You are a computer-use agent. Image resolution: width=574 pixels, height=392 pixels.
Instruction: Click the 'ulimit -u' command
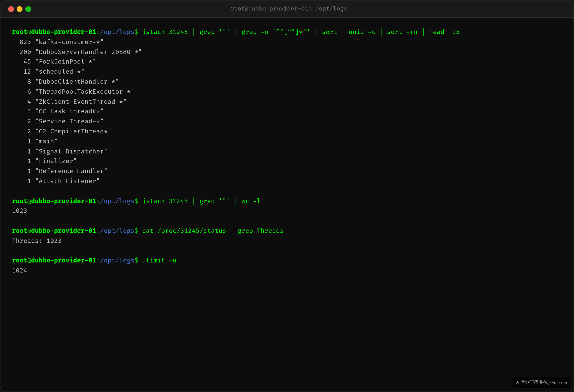(x=159, y=261)
